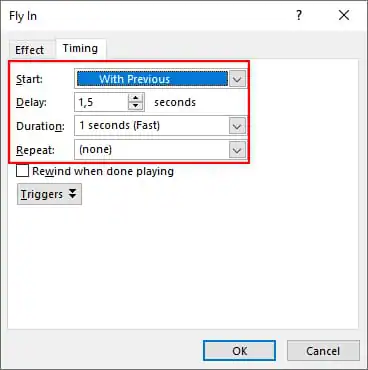The height and width of the screenshot is (370, 368).
Task: Decrease the Delay with the down arrow
Action: coord(136,106)
